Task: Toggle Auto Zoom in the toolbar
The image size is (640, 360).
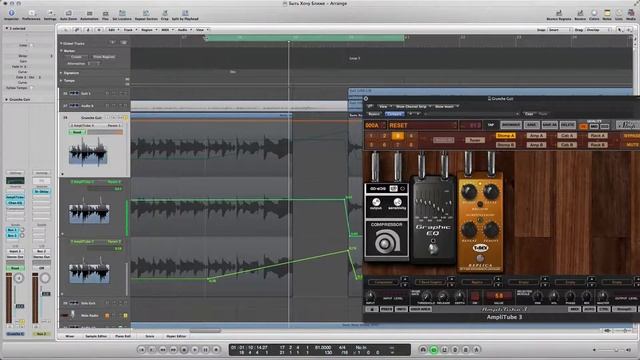Action: coord(69,15)
